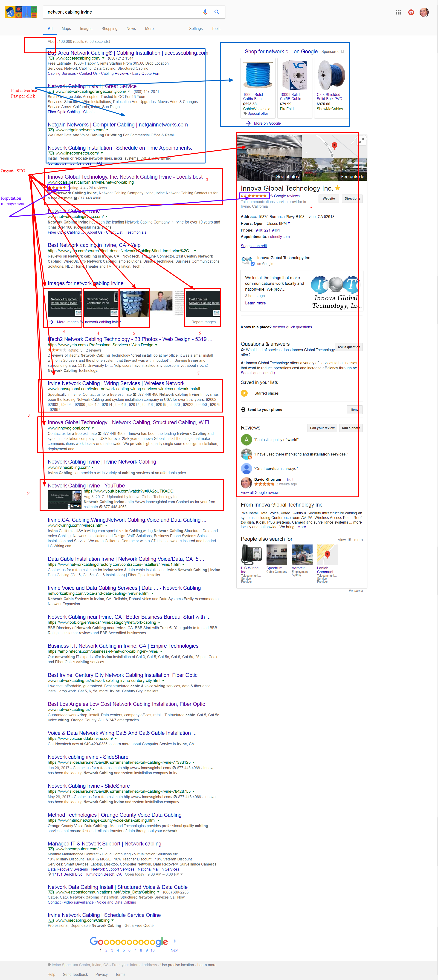Click the Ad badge beside www.hbcomputerz.com
The image size is (438, 980).
coord(51,849)
